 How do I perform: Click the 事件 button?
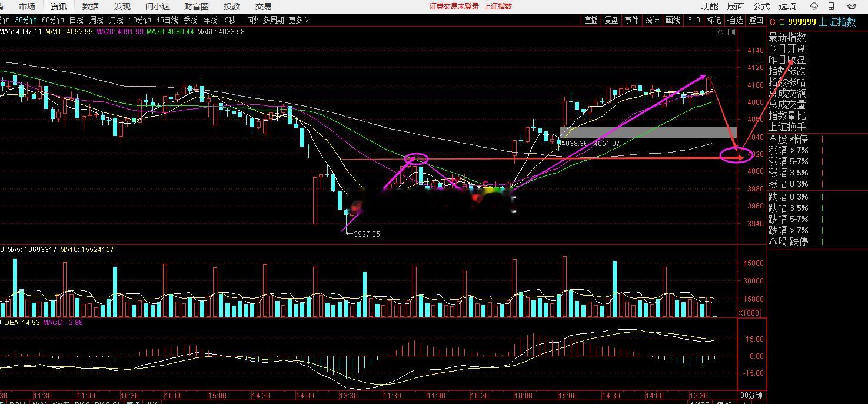(x=632, y=20)
